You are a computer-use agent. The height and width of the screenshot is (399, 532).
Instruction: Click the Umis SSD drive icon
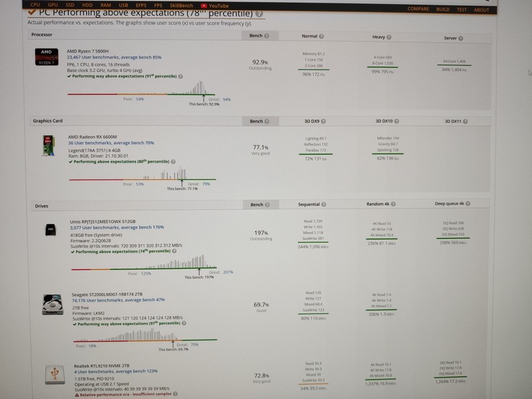pyautogui.click(x=51, y=229)
